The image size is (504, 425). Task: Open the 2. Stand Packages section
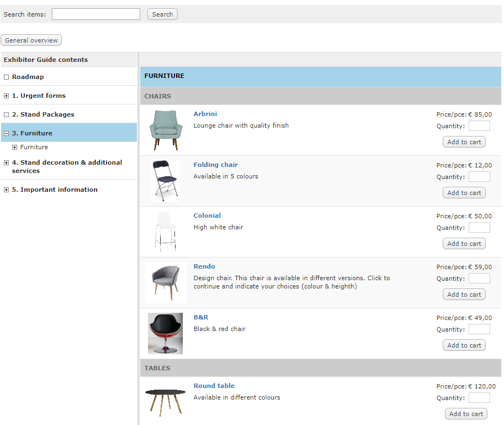[43, 114]
